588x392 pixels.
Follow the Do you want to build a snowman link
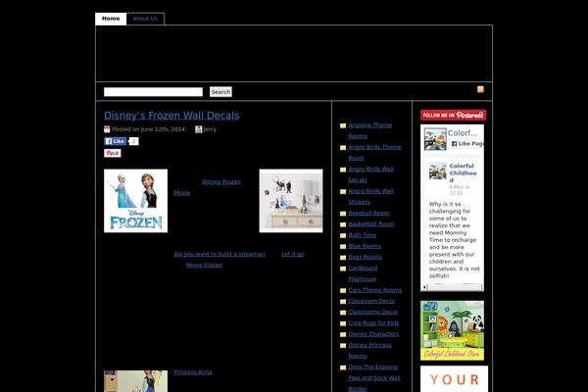pos(220,254)
